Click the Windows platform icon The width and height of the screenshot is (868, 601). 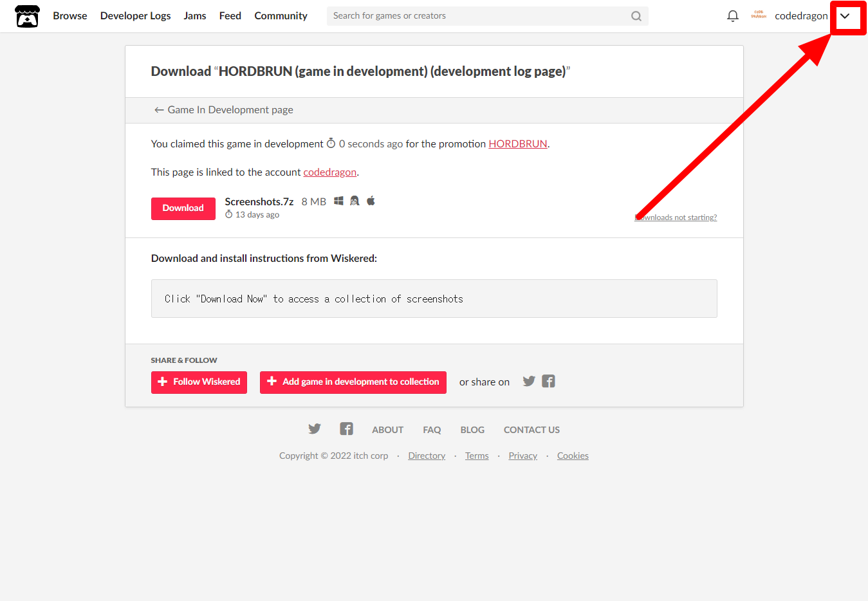click(338, 201)
